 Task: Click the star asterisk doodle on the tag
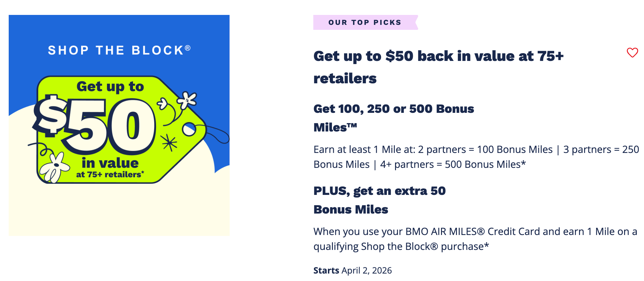click(169, 143)
